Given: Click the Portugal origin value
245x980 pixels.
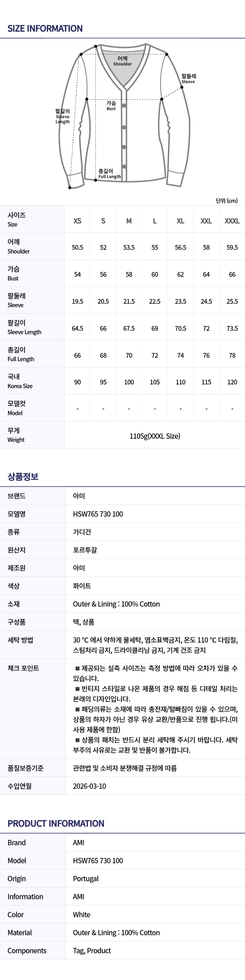Looking at the screenshot, I should click(86, 879).
